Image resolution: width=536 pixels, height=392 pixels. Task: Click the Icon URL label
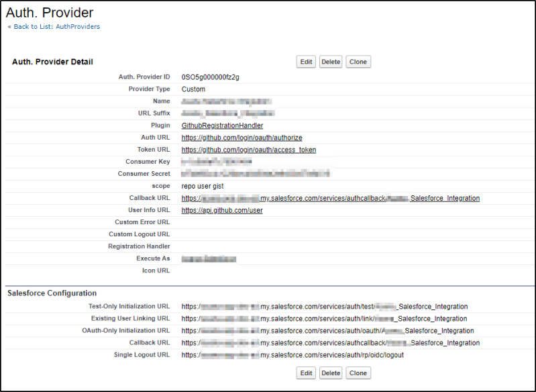point(156,271)
